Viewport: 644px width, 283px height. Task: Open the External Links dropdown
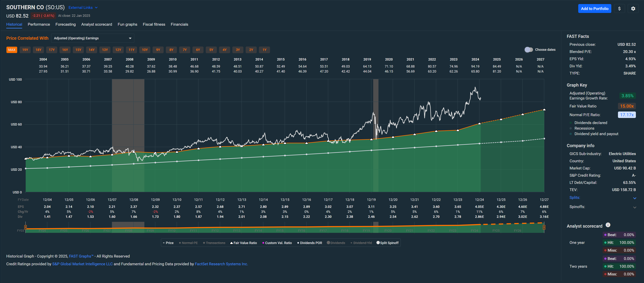pyautogui.click(x=83, y=8)
